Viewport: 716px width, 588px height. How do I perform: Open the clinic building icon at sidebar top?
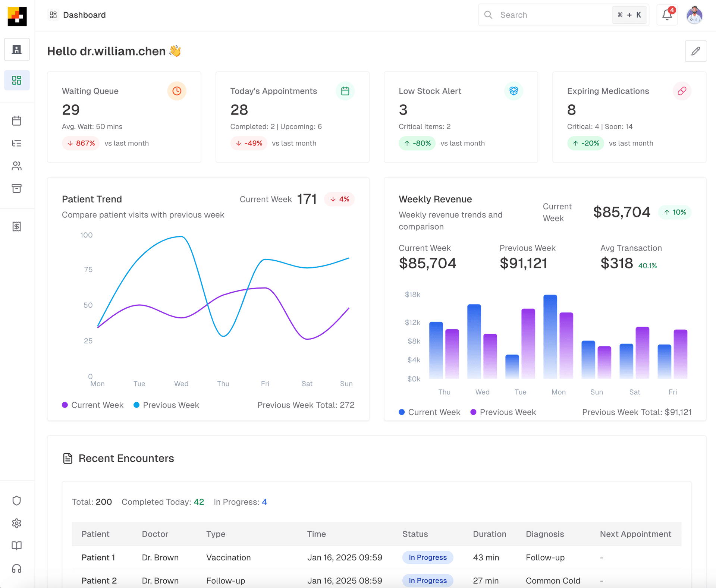(x=17, y=49)
